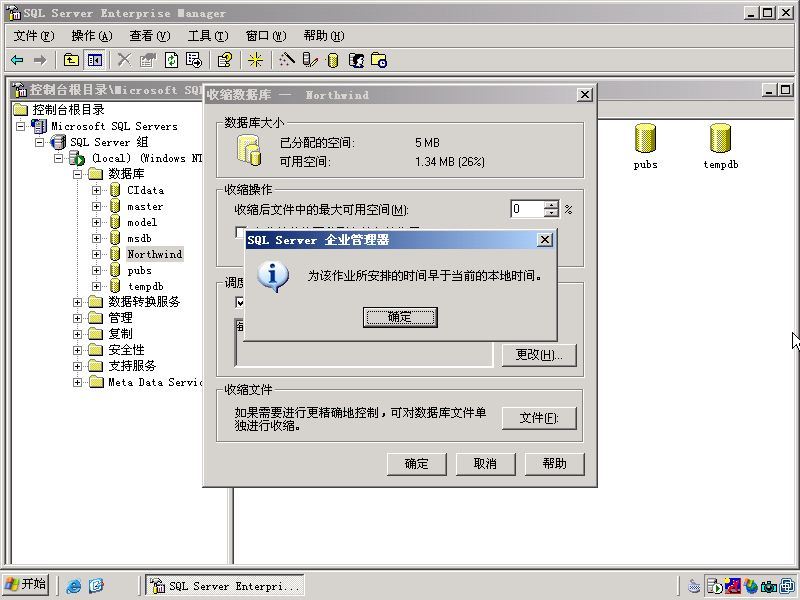The image size is (800, 600).
Task: Open the 查看(V) menu
Action: [149, 36]
